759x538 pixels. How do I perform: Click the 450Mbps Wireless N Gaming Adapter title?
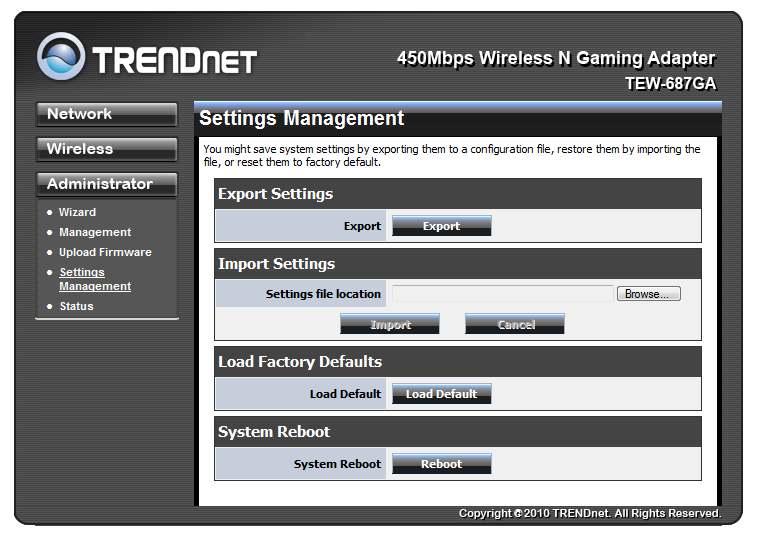pyautogui.click(x=556, y=59)
